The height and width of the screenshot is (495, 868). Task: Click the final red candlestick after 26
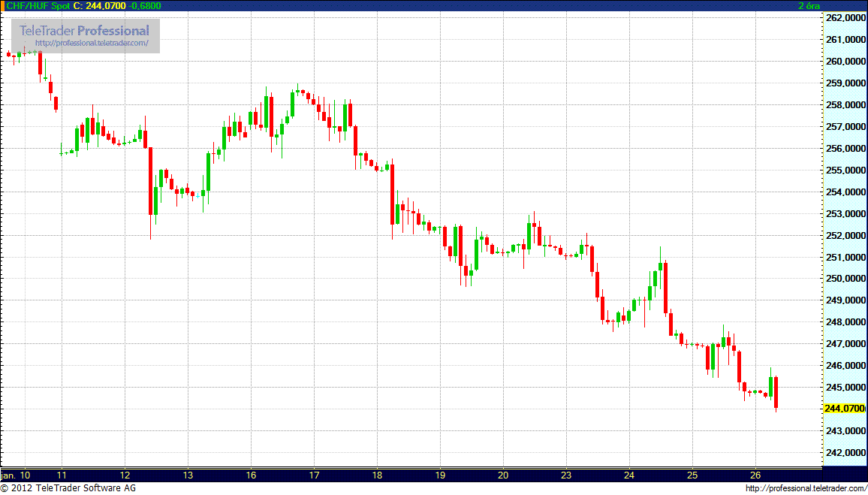[776, 394]
